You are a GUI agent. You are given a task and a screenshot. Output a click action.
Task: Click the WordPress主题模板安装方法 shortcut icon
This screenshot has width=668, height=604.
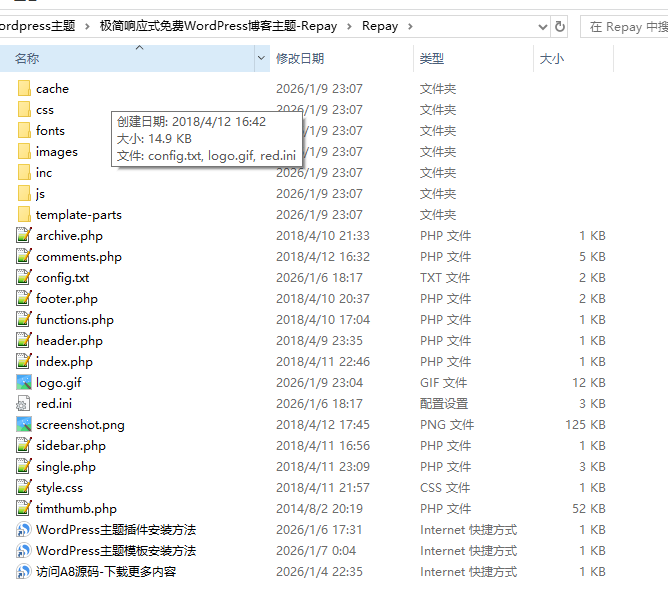tap(24, 551)
